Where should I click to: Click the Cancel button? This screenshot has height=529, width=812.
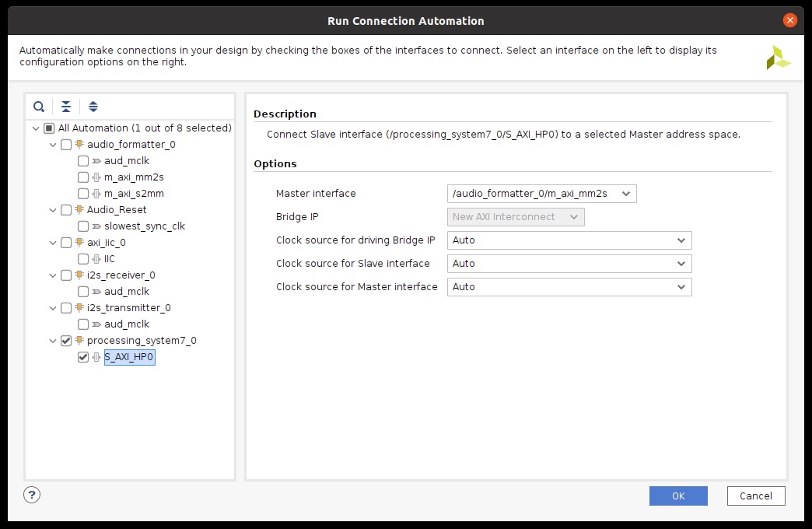click(755, 496)
